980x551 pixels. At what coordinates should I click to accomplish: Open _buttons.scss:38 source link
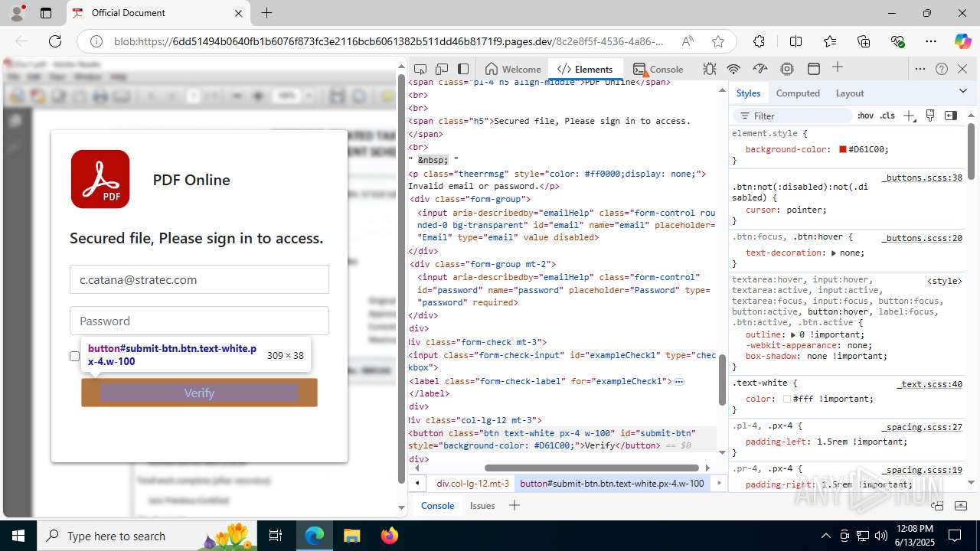point(922,178)
